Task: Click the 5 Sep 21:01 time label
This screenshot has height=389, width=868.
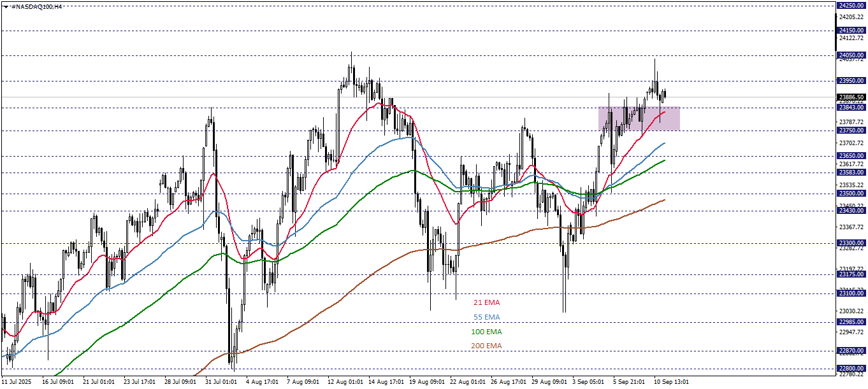Action: (629, 382)
